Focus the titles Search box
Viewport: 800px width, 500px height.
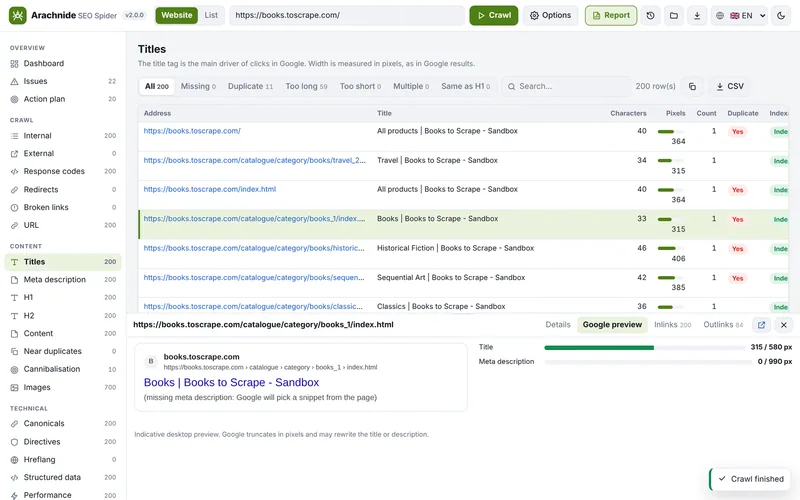(566, 86)
